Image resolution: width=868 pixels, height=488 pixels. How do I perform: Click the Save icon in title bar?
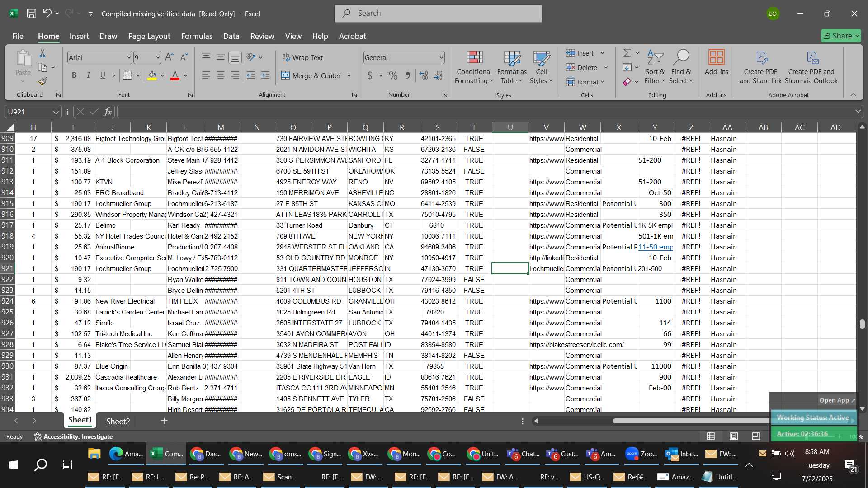point(31,14)
